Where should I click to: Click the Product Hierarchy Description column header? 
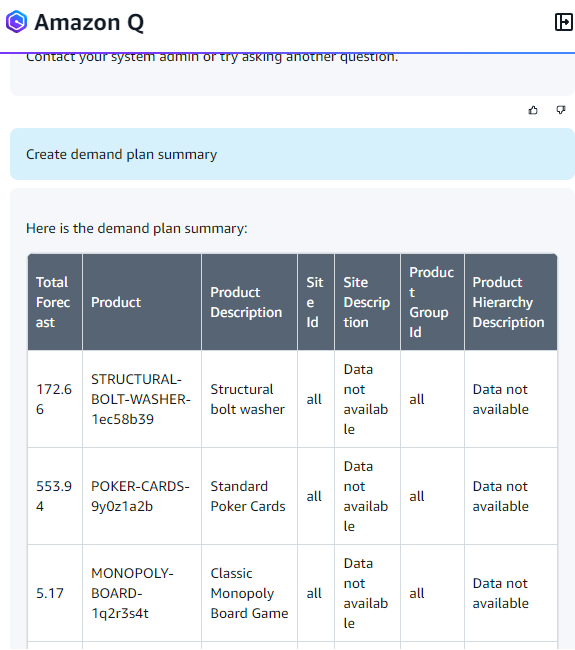click(511, 302)
